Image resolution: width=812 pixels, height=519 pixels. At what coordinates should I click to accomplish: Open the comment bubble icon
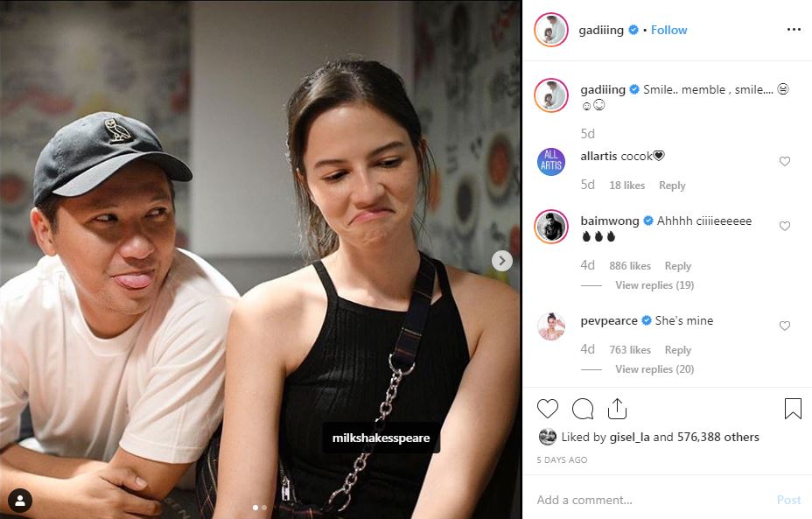pos(583,409)
